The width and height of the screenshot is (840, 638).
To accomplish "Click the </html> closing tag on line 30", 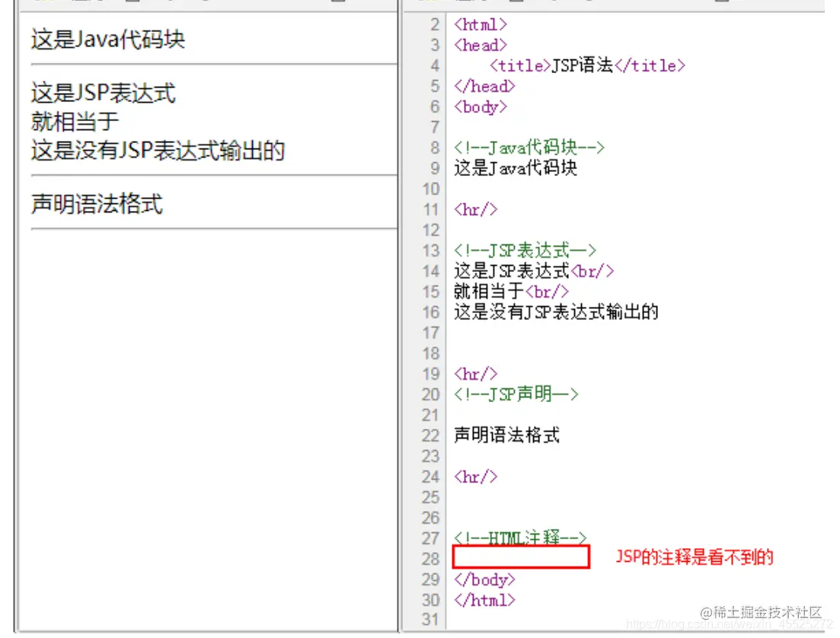I will tap(484, 600).
